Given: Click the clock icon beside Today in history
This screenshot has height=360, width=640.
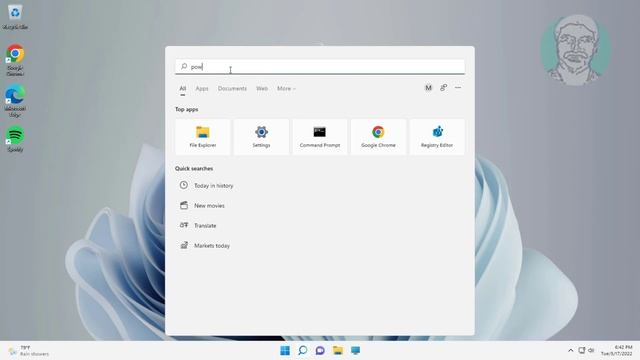Looking at the screenshot, I should [x=184, y=185].
